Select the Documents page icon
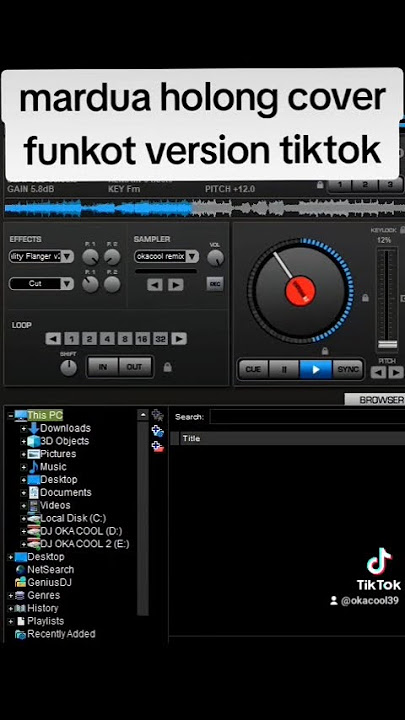This screenshot has height=720, width=405. click(x=34, y=493)
